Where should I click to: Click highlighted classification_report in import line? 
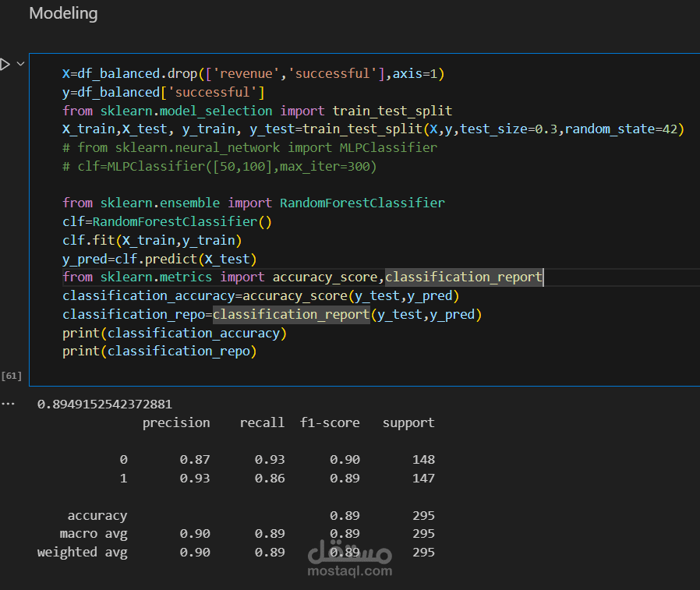tap(463, 277)
